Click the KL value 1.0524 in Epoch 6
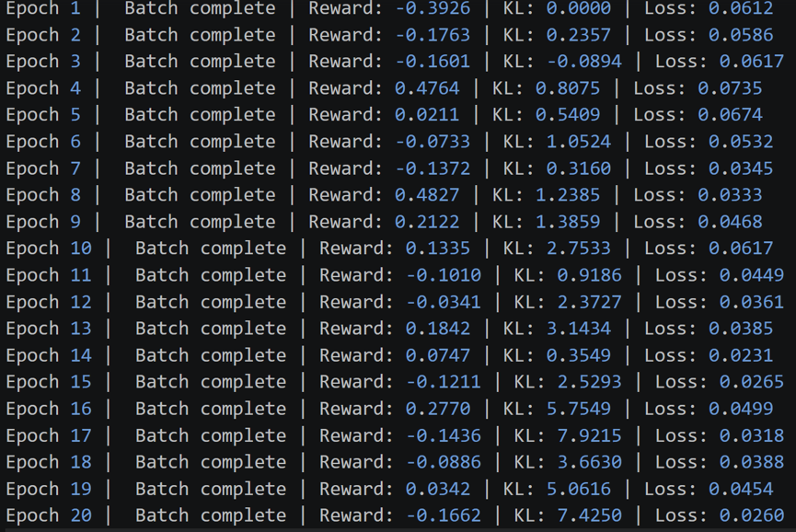 (x=579, y=142)
